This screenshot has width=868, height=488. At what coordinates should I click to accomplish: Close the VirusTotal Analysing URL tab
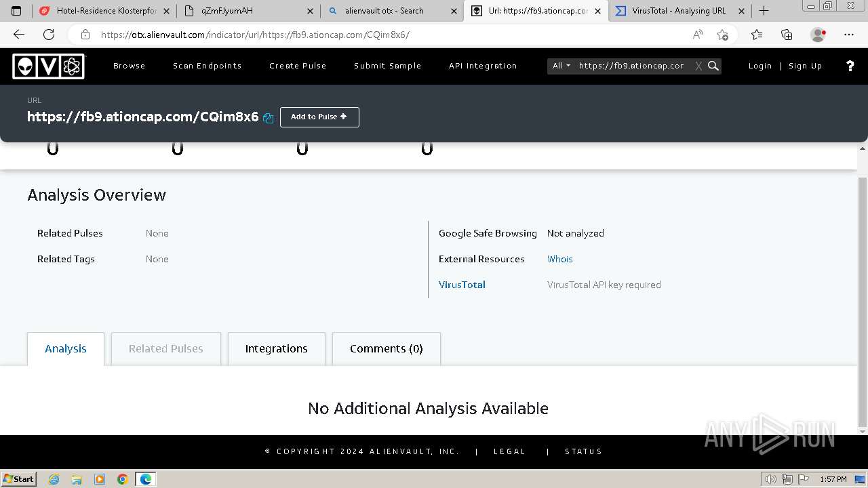point(742,11)
